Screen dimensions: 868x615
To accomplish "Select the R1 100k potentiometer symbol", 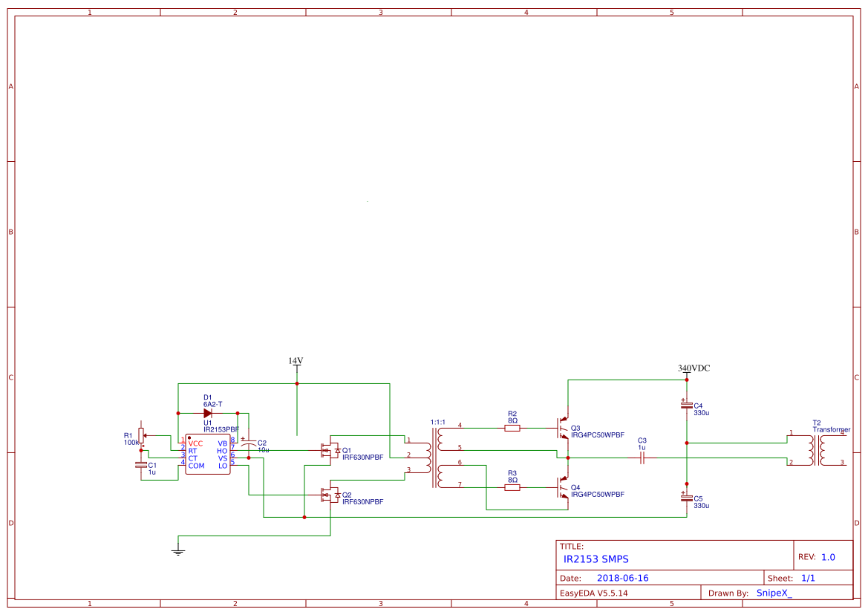I will pyautogui.click(x=142, y=436).
